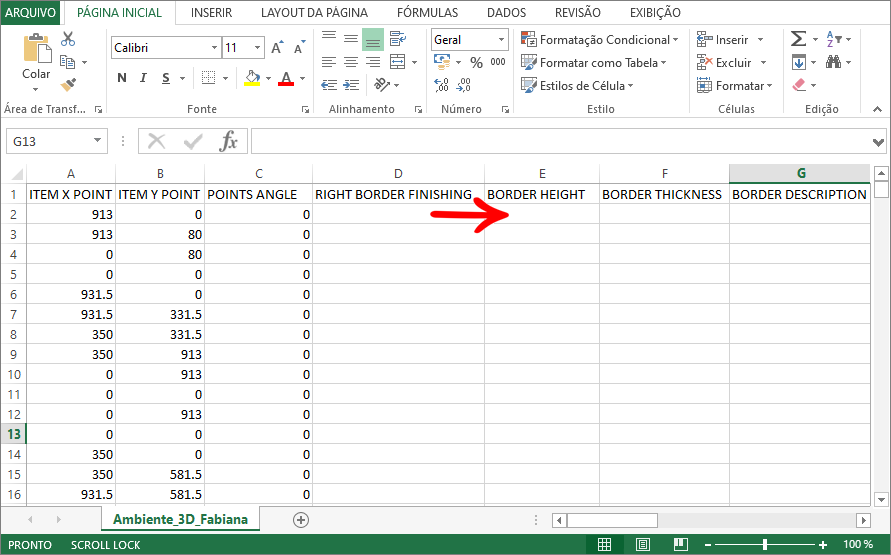Screen dimensions: 891x555
Task: Click the vertical scrollbar down arrow
Action: (881, 500)
